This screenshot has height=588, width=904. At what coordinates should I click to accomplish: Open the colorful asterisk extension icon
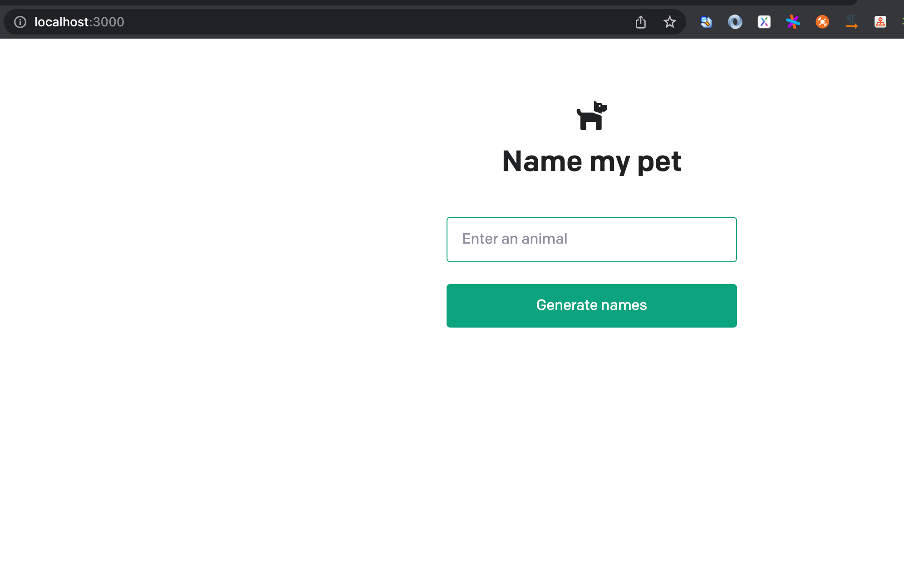[793, 22]
